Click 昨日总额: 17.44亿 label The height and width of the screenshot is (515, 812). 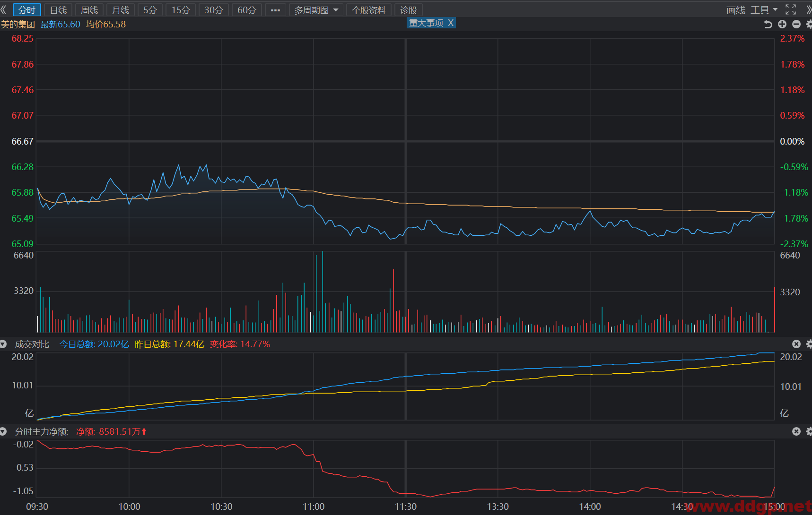point(169,344)
